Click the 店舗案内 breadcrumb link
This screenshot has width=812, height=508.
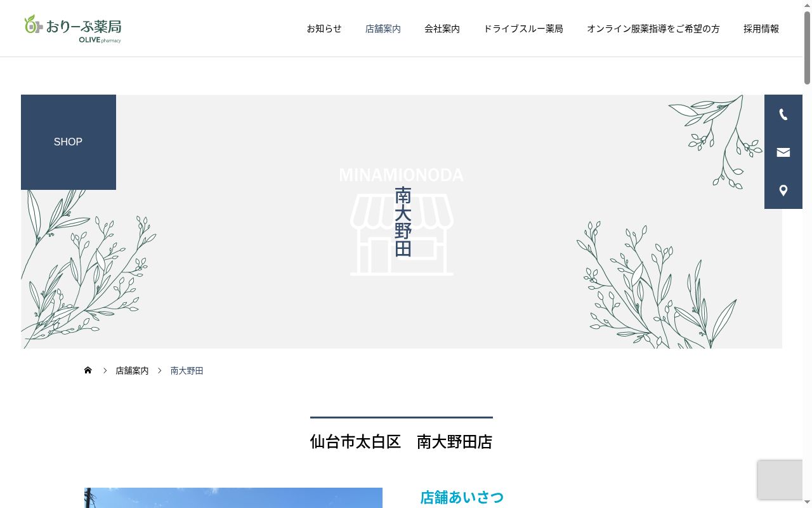132,371
